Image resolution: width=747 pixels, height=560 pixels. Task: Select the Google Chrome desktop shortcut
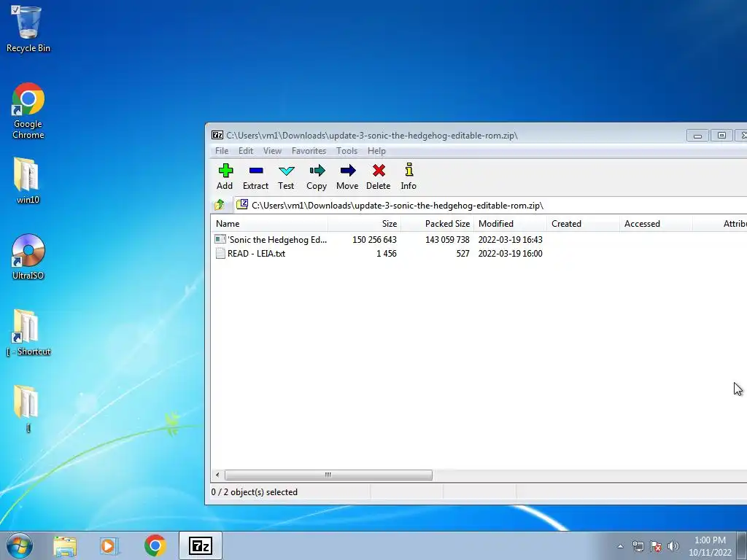tap(28, 111)
